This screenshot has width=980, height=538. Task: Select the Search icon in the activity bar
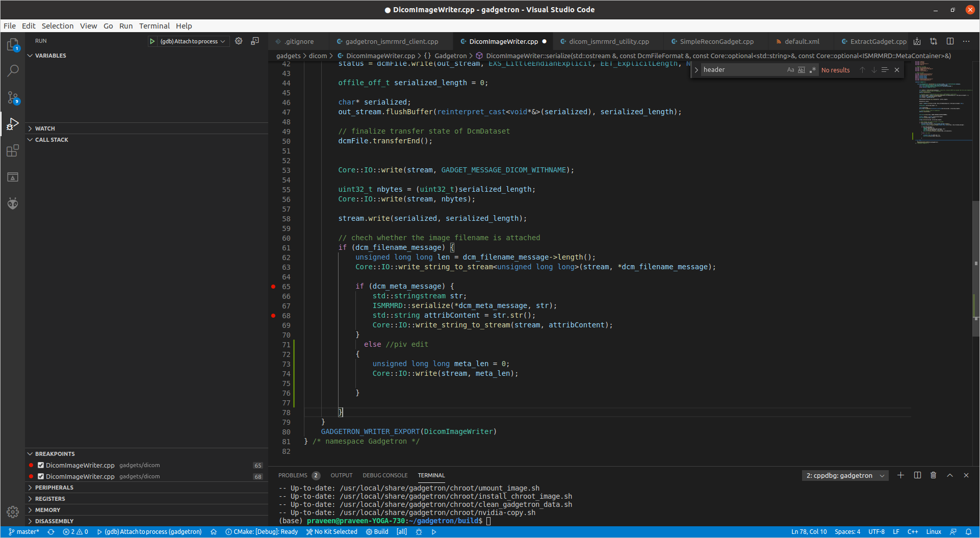tap(13, 71)
